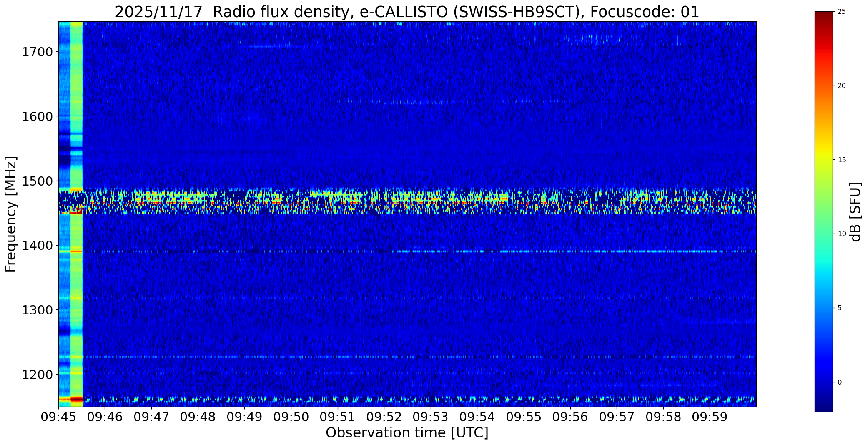Image resolution: width=868 pixels, height=445 pixels.
Task: Click the 09:50 time tick label
Action: (291, 417)
